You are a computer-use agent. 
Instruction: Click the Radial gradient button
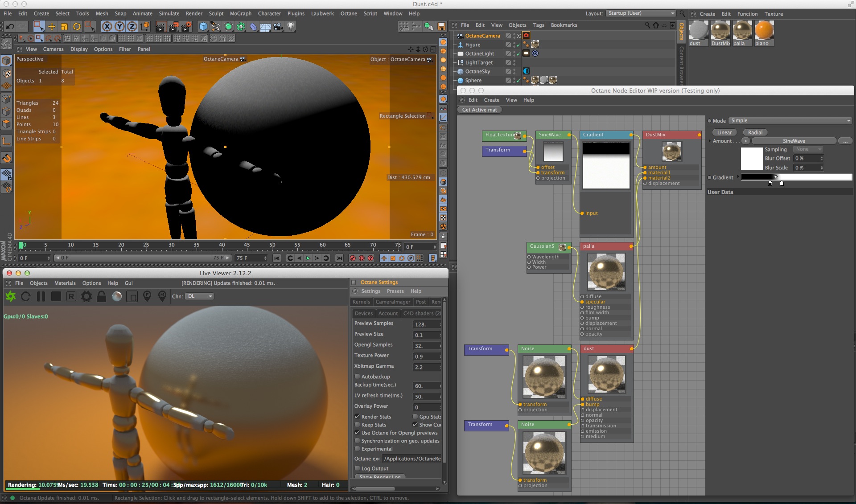point(755,132)
